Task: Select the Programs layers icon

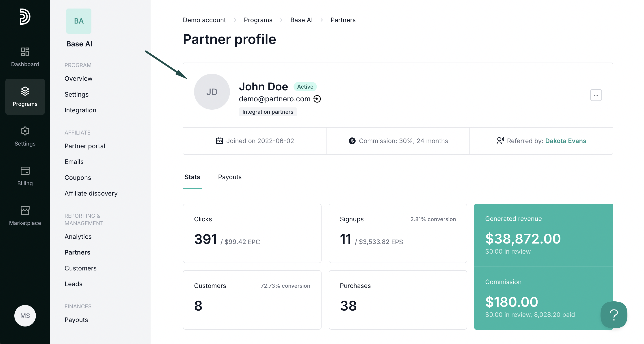Action: (25, 91)
